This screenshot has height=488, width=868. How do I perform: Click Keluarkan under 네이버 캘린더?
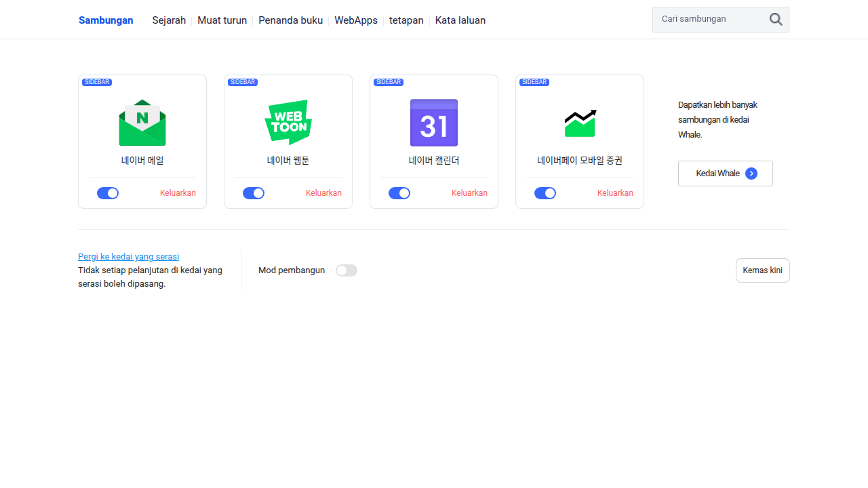pyautogui.click(x=469, y=193)
